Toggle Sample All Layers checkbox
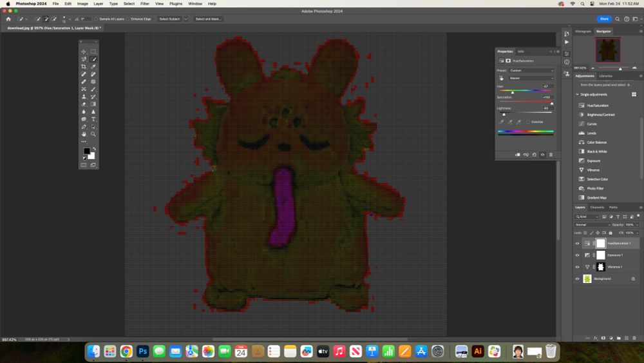644x363 pixels. (96, 19)
